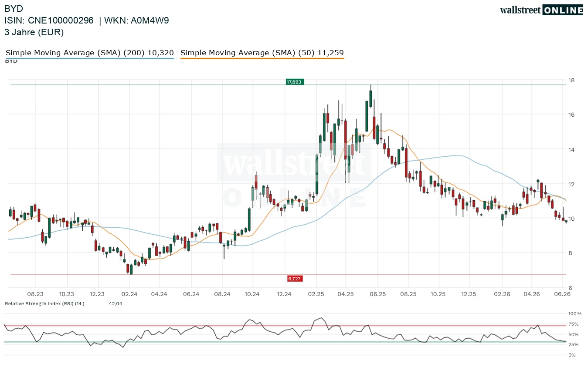Click the 25% RSI axis label
588x367 pixels.
(574, 345)
